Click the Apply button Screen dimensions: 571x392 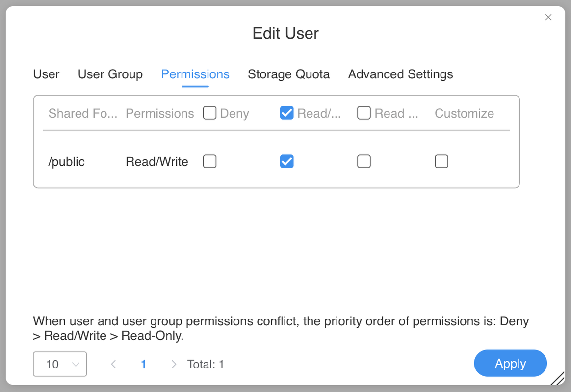click(510, 364)
